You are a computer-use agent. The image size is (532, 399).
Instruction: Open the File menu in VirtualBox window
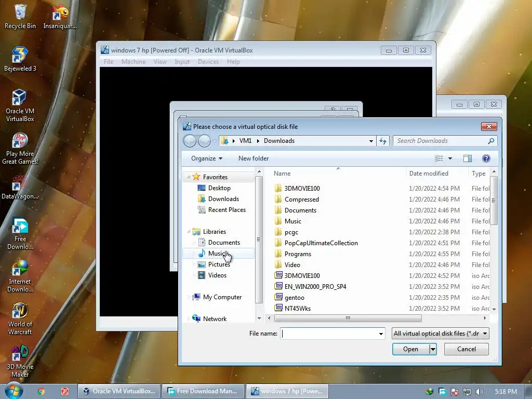[x=109, y=62]
